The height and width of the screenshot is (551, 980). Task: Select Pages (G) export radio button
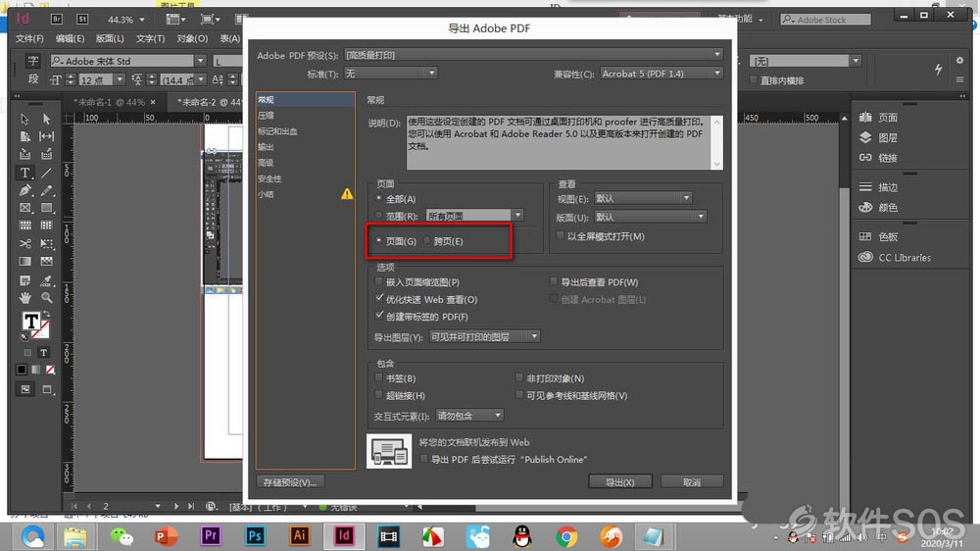[378, 241]
